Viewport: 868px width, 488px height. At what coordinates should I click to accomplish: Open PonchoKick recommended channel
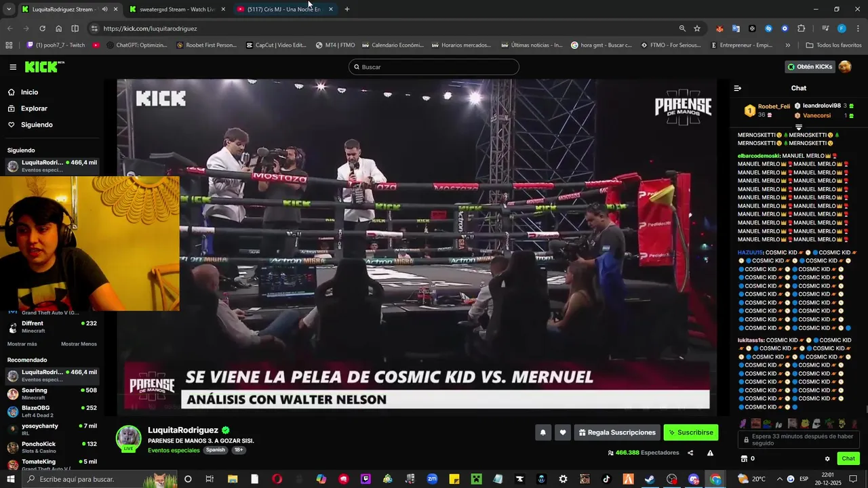tap(52, 447)
